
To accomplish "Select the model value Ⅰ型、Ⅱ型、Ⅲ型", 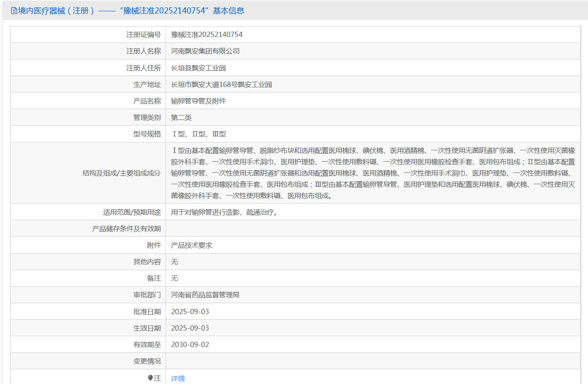I will coord(199,134).
